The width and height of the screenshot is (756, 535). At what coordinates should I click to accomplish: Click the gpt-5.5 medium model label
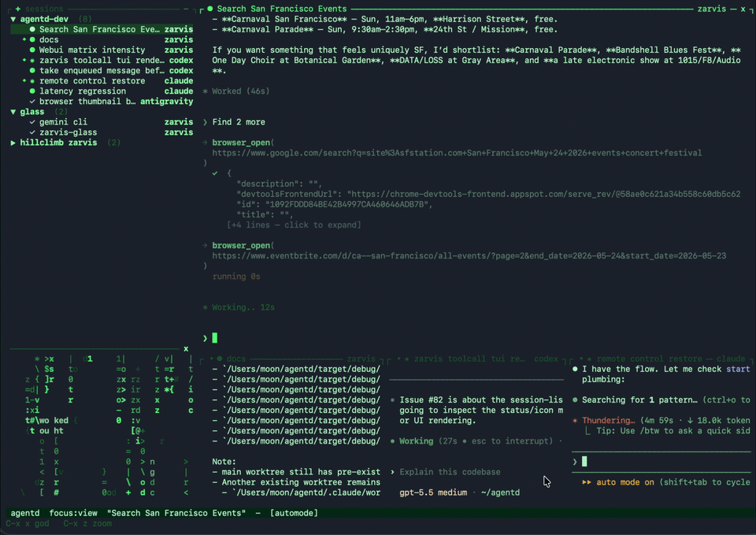(433, 492)
